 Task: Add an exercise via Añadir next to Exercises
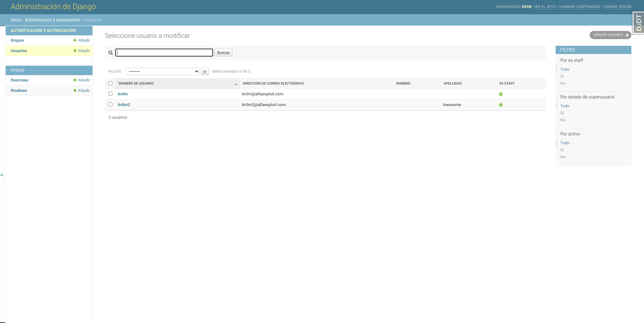point(82,80)
